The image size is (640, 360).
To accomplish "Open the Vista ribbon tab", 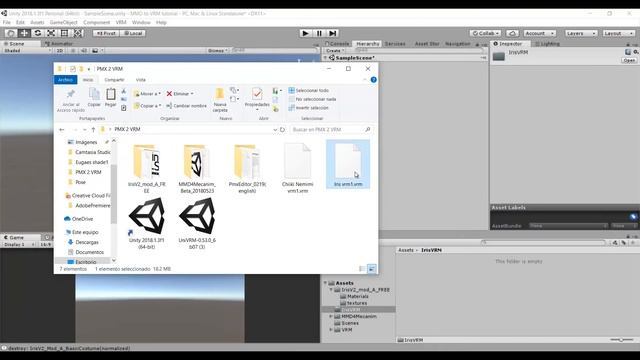I will pyautogui.click(x=140, y=80).
